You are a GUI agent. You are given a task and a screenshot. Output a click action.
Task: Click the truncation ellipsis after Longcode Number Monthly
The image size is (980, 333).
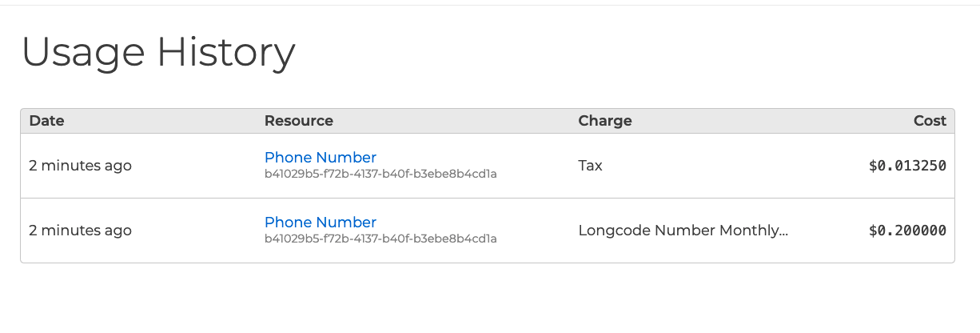point(783,231)
